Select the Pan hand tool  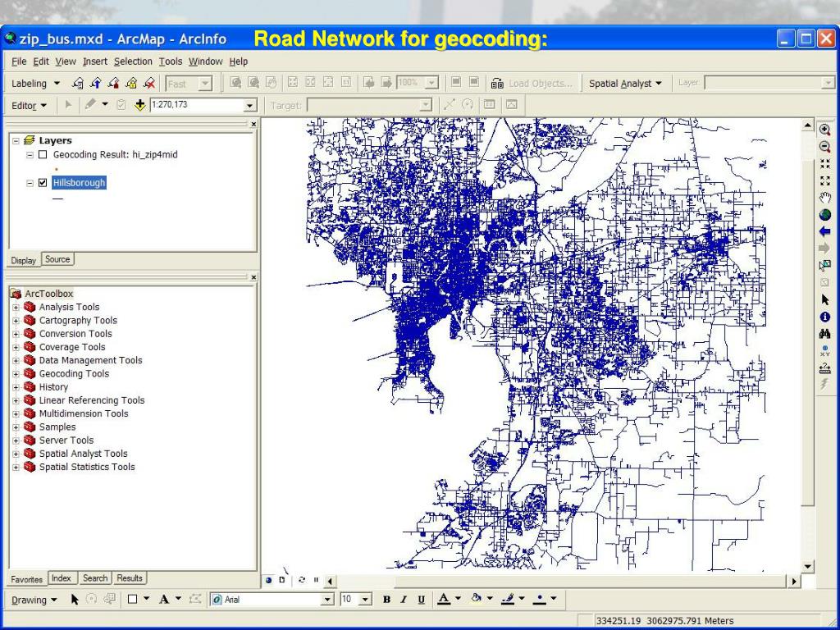(x=825, y=198)
